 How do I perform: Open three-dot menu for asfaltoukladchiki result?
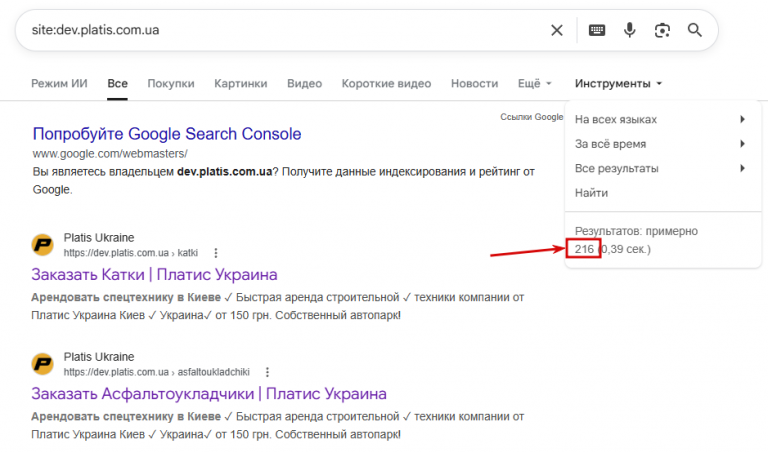pos(267,372)
